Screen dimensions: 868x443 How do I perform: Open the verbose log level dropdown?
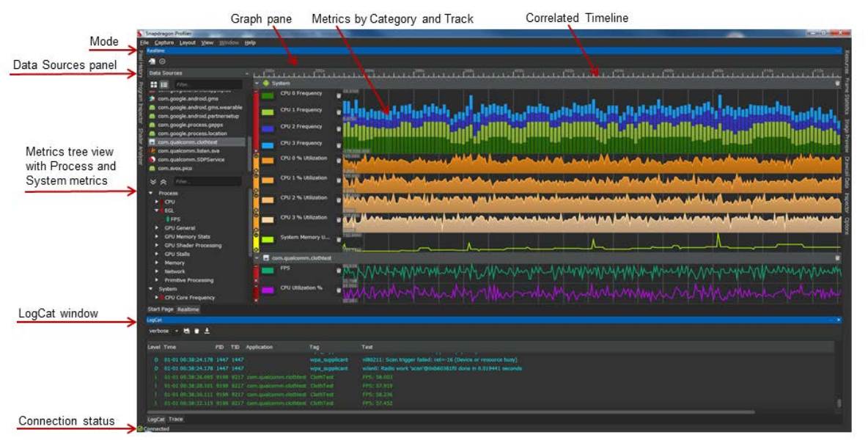click(163, 331)
